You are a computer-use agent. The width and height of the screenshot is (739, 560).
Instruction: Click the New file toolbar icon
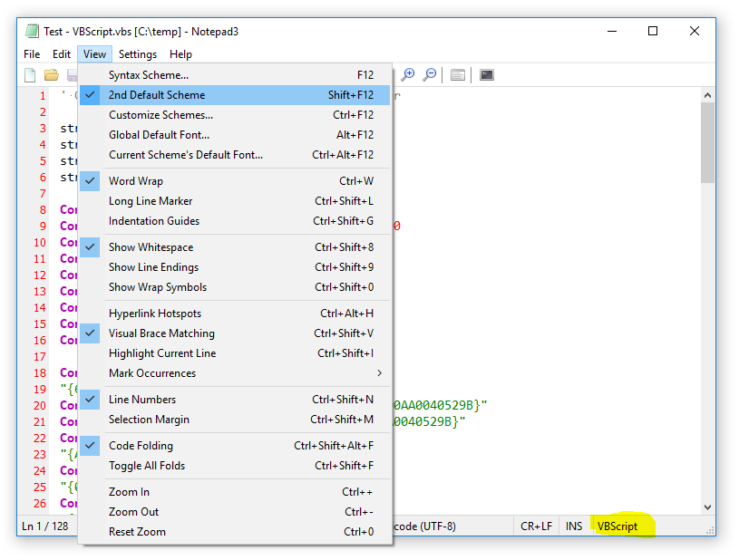30,75
